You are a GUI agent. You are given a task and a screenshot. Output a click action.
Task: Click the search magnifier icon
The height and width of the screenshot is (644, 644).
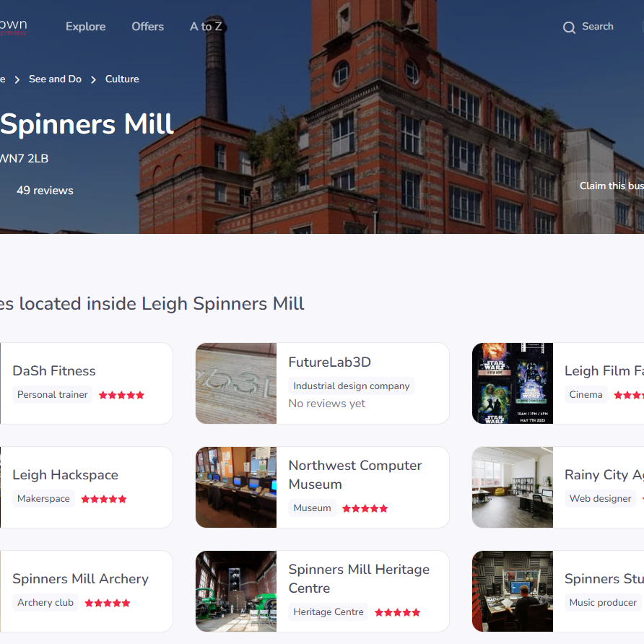[x=569, y=27]
